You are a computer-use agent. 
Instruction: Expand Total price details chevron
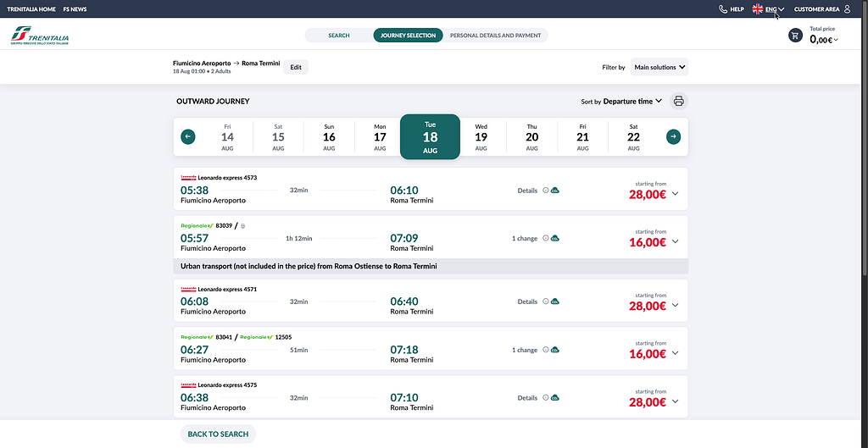point(836,40)
